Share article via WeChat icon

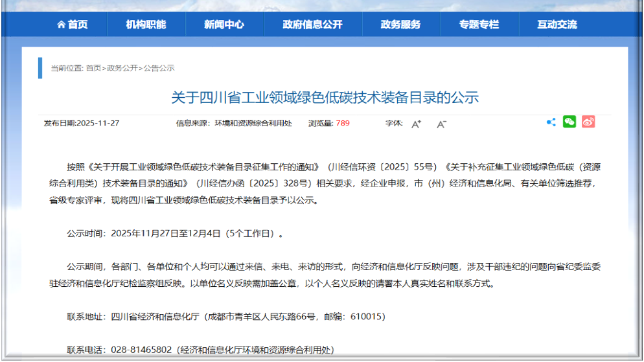point(569,122)
